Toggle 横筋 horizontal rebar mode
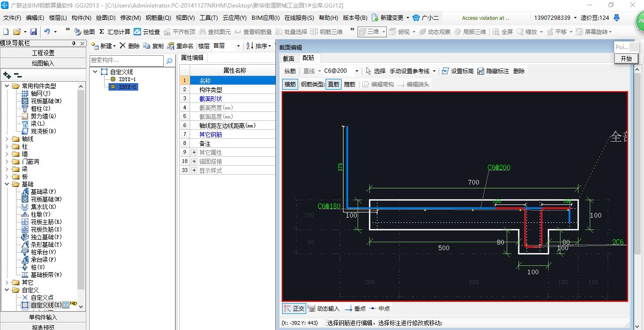This screenshot has width=644, height=330. [290, 84]
